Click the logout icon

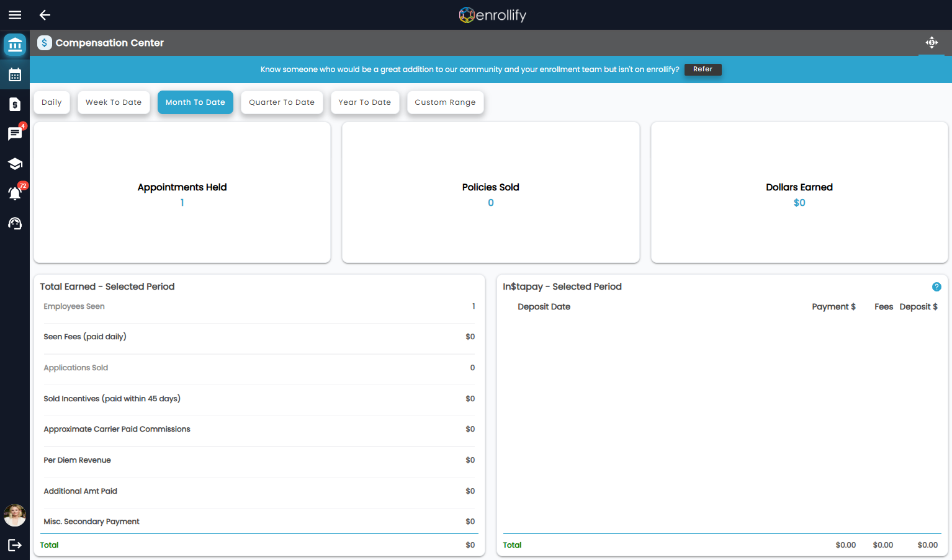tap(15, 545)
